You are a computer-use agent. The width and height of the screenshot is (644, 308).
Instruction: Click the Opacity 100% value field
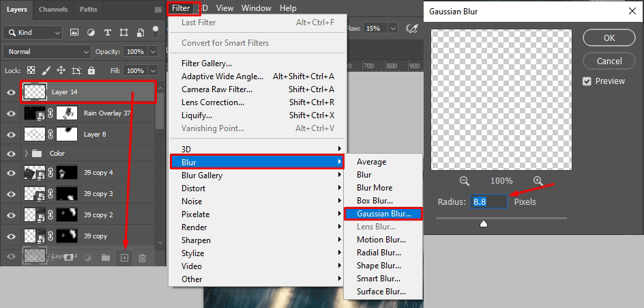click(136, 52)
